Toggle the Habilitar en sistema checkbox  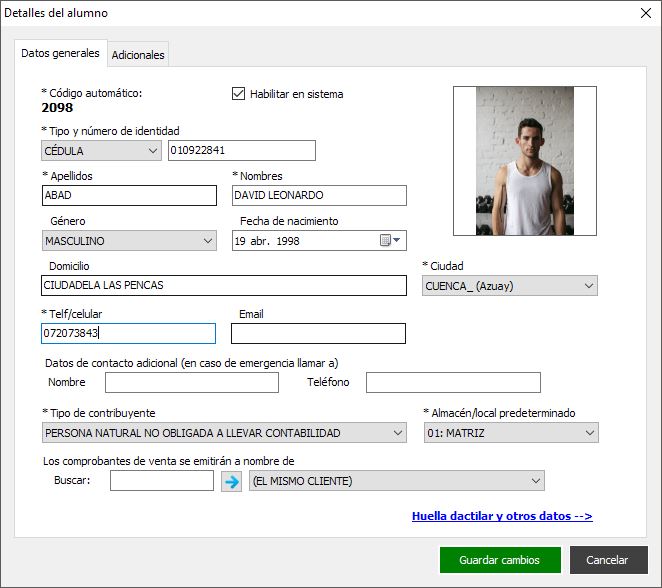(239, 94)
